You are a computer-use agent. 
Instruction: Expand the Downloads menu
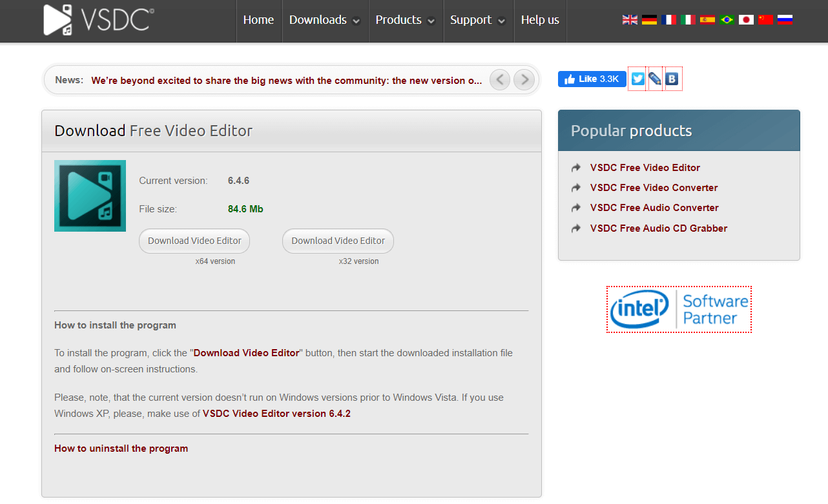point(319,20)
